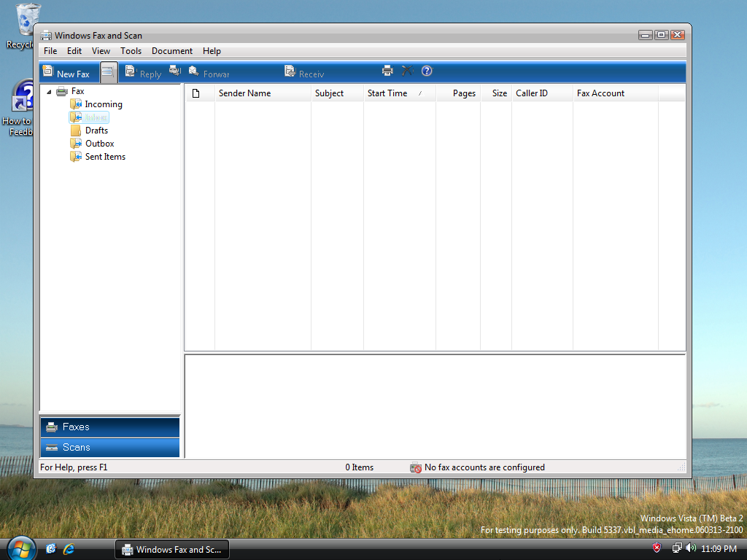Click the Forward toolbar icon
747x560 pixels.
coord(209,73)
